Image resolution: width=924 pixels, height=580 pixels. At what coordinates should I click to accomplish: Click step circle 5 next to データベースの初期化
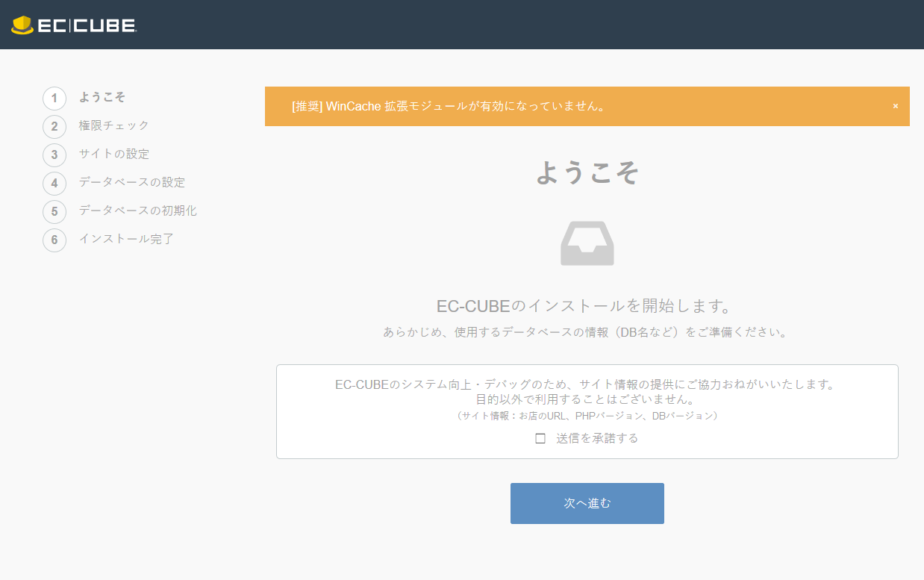[54, 211]
